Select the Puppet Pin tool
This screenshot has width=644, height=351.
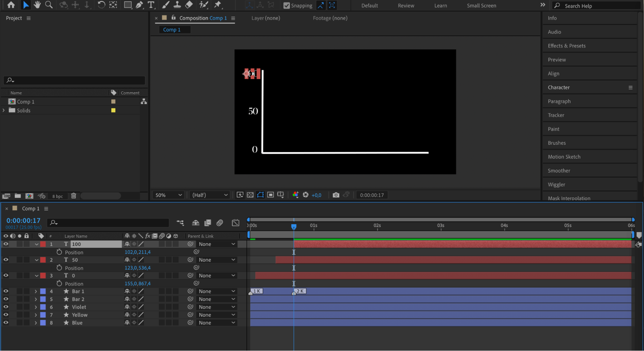[x=218, y=5]
